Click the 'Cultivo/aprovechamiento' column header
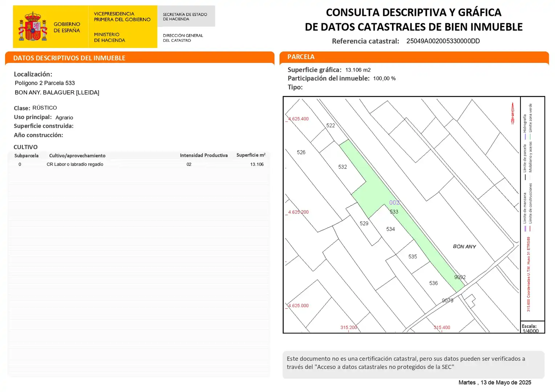555x392 pixels. tap(77, 156)
